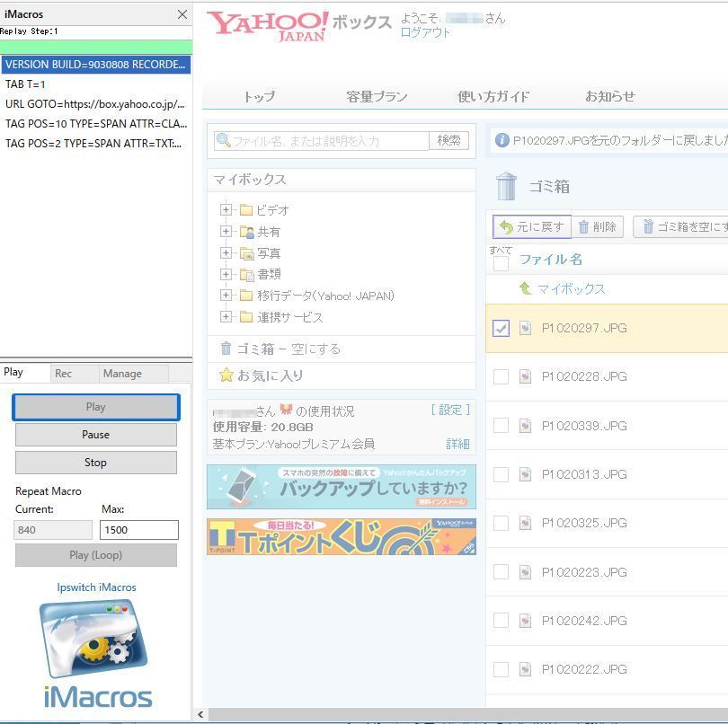Click the info icon in the restore notification
Screen dimensions: 728x724
coord(502,140)
